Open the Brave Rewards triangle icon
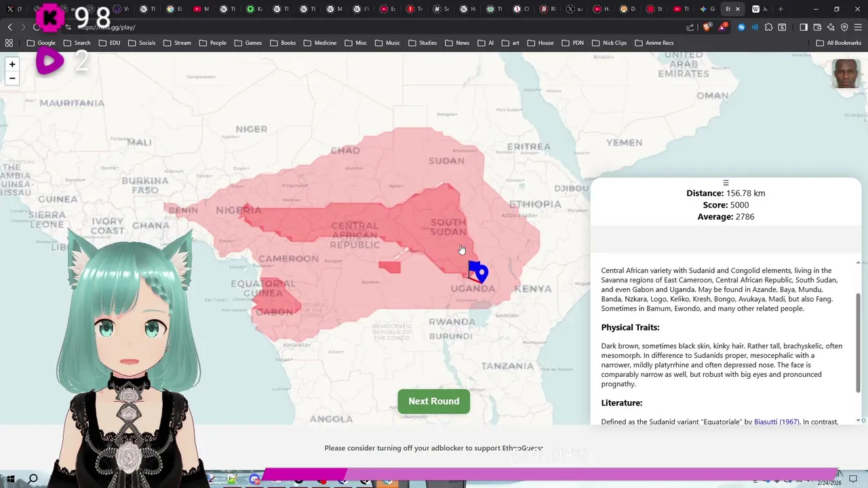868x488 pixels. coord(724,27)
